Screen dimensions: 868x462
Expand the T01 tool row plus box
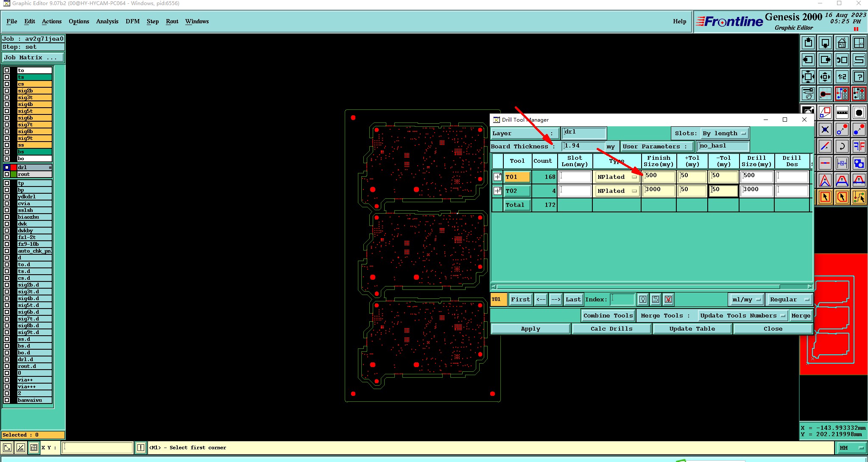point(497,177)
